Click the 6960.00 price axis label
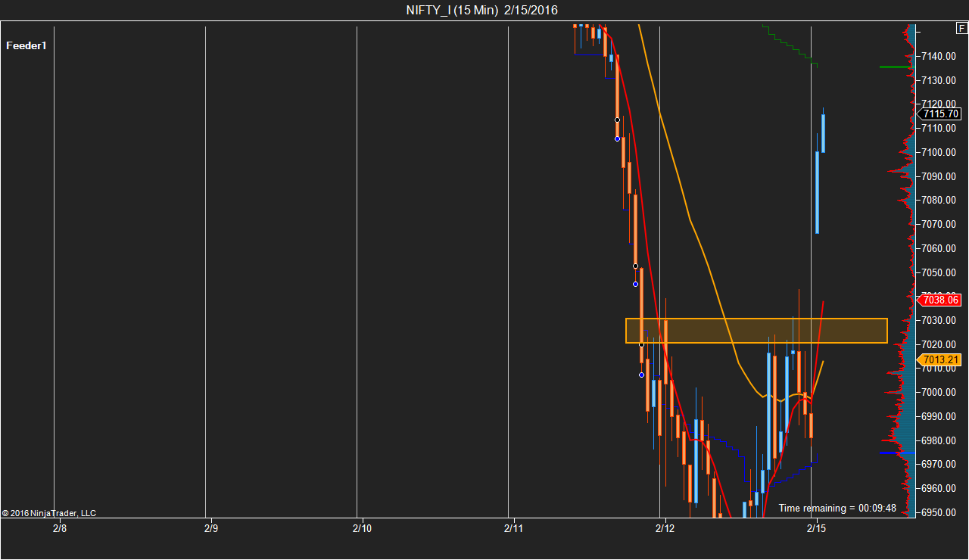 939,488
